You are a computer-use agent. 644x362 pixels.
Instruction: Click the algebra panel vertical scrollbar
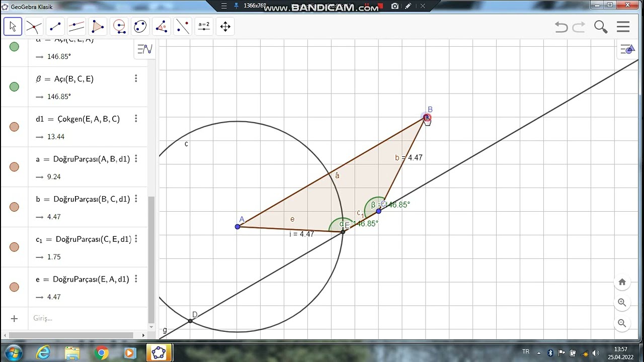pos(151,259)
